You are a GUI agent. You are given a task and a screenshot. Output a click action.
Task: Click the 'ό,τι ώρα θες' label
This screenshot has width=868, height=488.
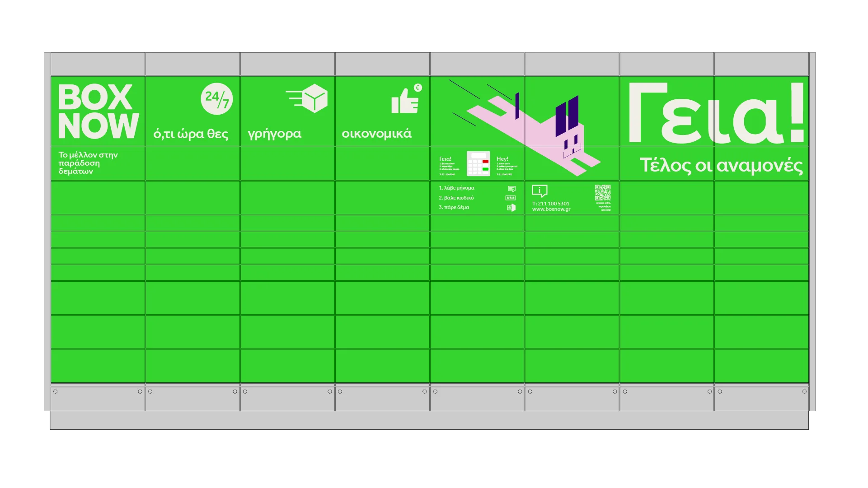(x=191, y=134)
